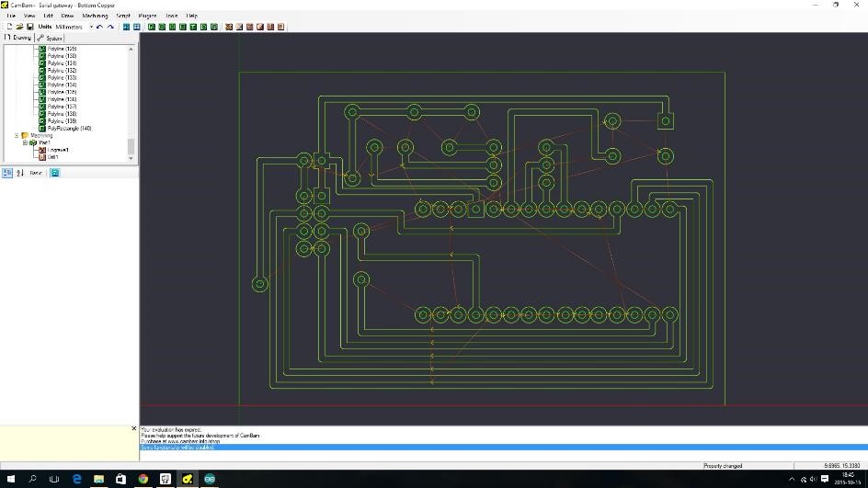Click tree scrollbar down arrow
868x488 pixels.
[131, 158]
